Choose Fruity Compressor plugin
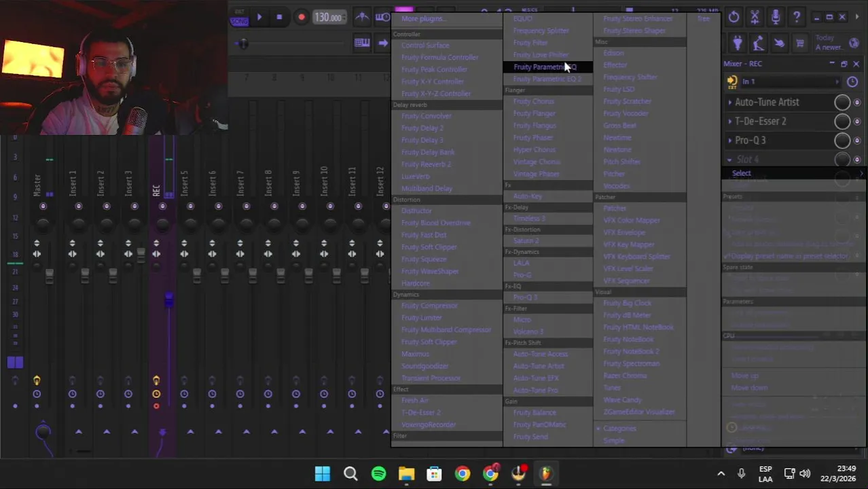Viewport: 868px width, 489px height. point(430,306)
